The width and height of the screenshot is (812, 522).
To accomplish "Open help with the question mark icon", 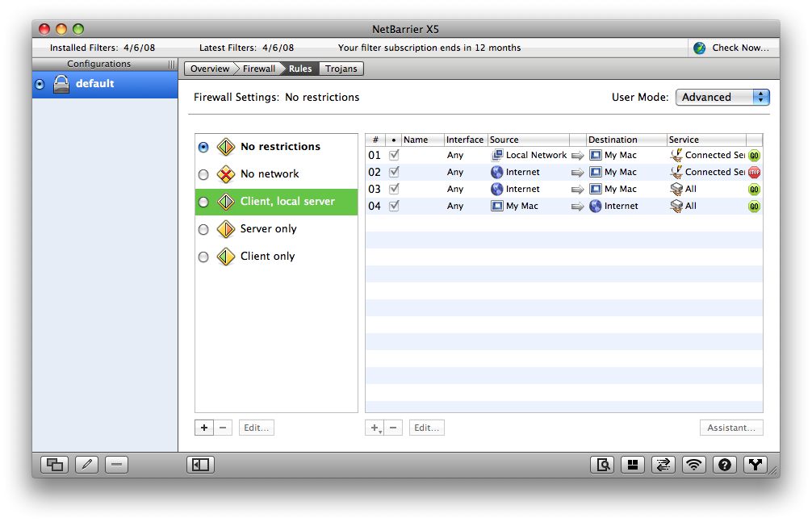I will coord(725,465).
